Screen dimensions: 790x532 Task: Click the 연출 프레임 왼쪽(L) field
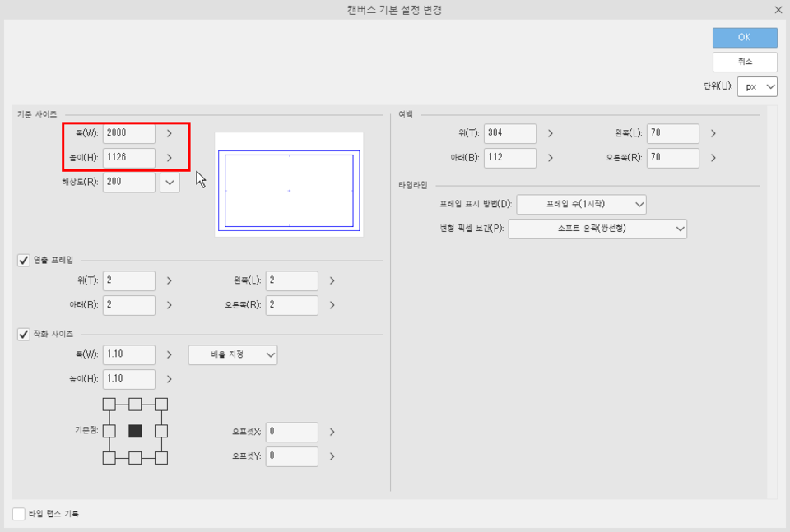(x=292, y=280)
